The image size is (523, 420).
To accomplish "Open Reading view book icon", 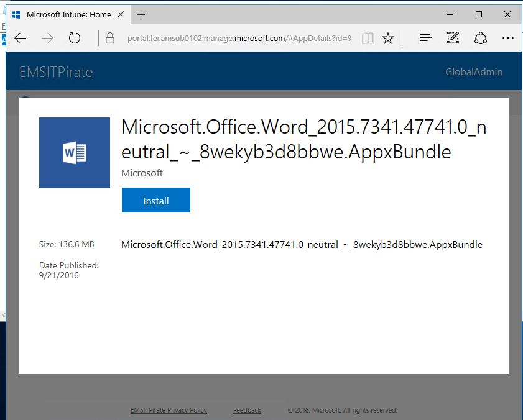I will (368, 39).
